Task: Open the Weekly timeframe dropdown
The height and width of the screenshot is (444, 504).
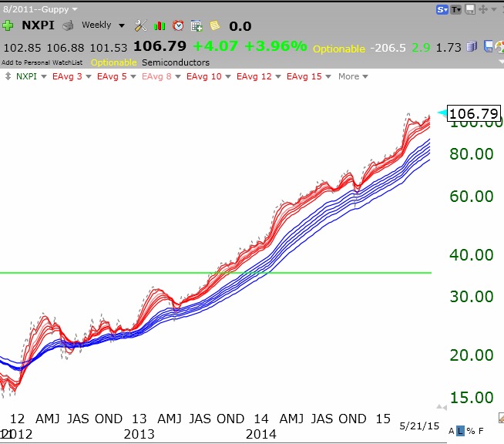Action: (122, 25)
